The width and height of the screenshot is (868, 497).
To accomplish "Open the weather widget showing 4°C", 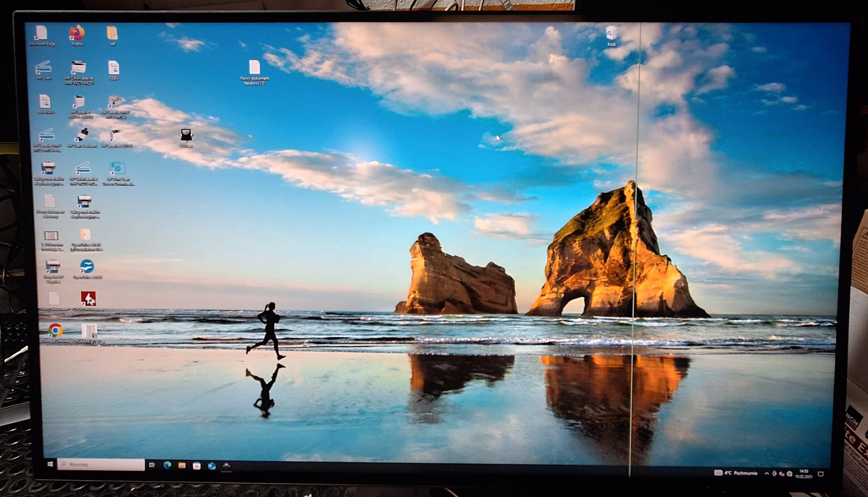I will pyautogui.click(x=736, y=473).
